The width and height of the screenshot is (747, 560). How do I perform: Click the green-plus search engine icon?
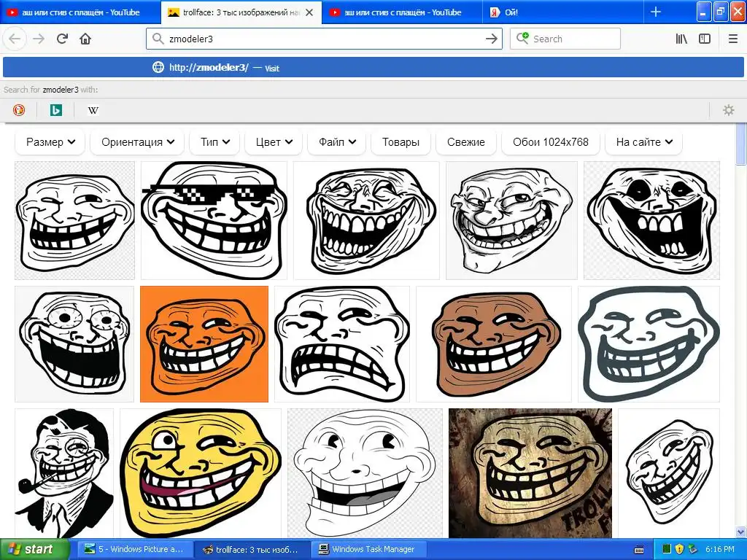522,38
